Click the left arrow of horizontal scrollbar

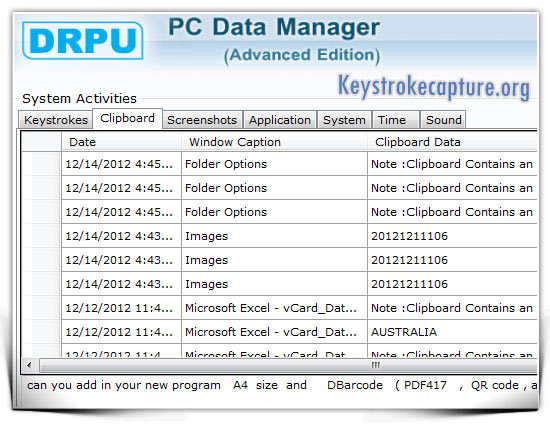tap(29, 365)
